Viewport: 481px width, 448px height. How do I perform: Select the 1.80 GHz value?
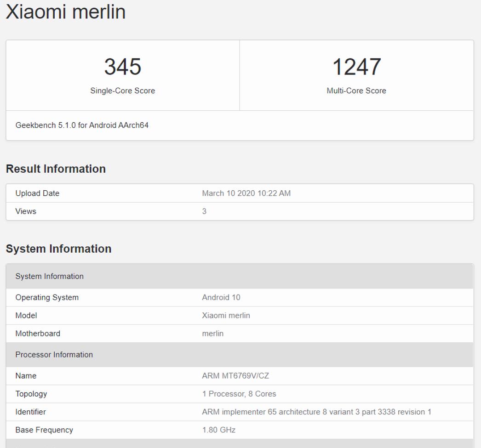click(x=219, y=430)
